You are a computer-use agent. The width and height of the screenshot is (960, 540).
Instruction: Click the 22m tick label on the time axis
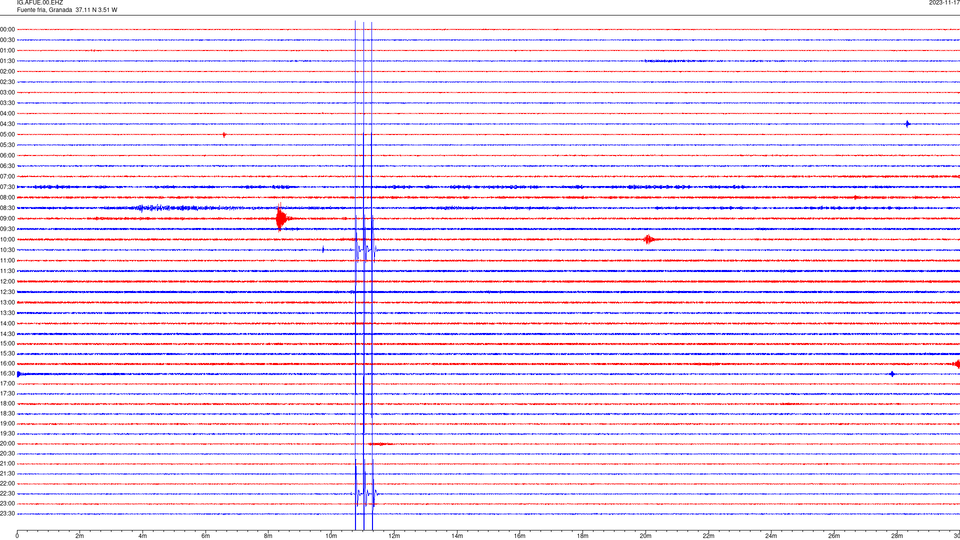tap(708, 536)
